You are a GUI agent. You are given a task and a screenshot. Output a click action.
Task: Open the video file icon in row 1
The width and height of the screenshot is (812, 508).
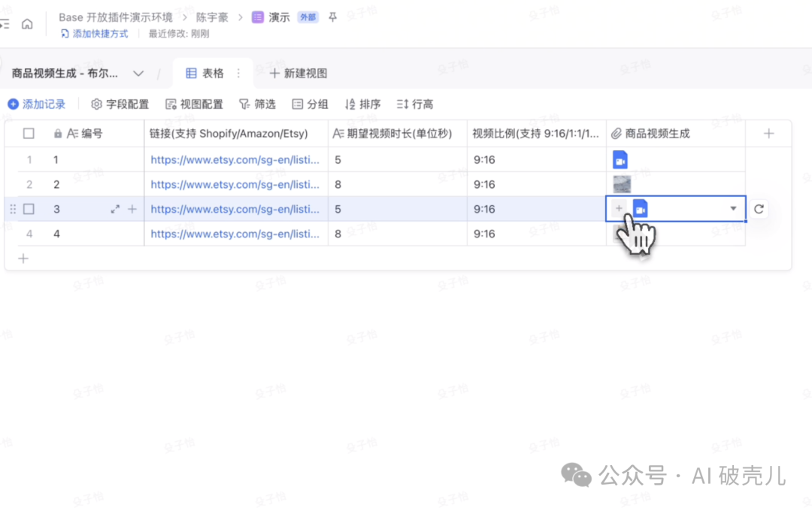(x=620, y=159)
